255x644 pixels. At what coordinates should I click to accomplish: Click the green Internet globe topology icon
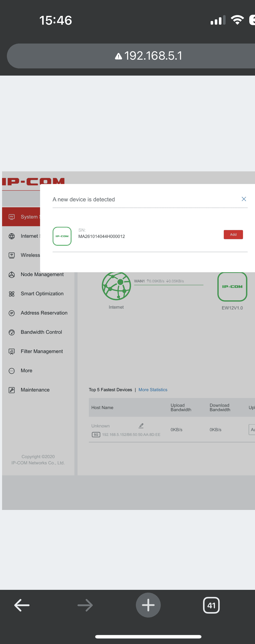[x=116, y=286]
